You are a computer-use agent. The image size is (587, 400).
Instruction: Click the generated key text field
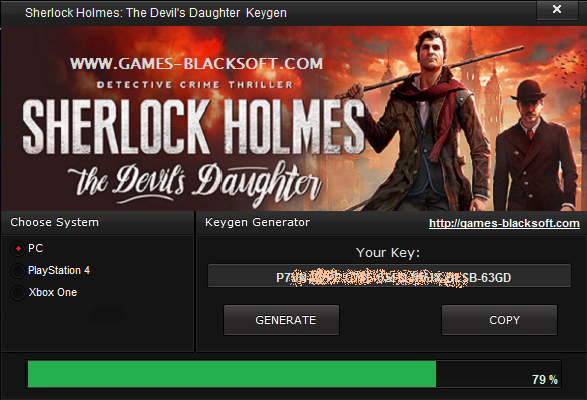pos(389,276)
